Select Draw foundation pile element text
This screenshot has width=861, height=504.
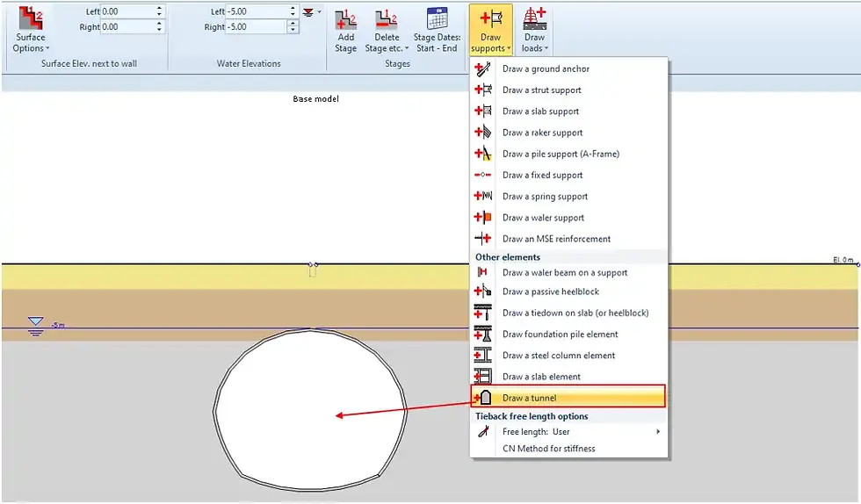click(561, 335)
